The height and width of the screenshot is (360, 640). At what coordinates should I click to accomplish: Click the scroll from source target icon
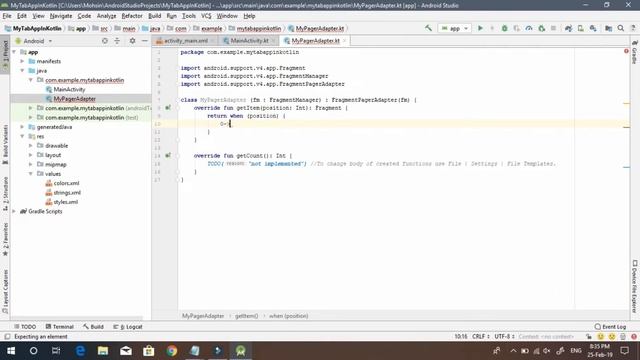pos(105,41)
